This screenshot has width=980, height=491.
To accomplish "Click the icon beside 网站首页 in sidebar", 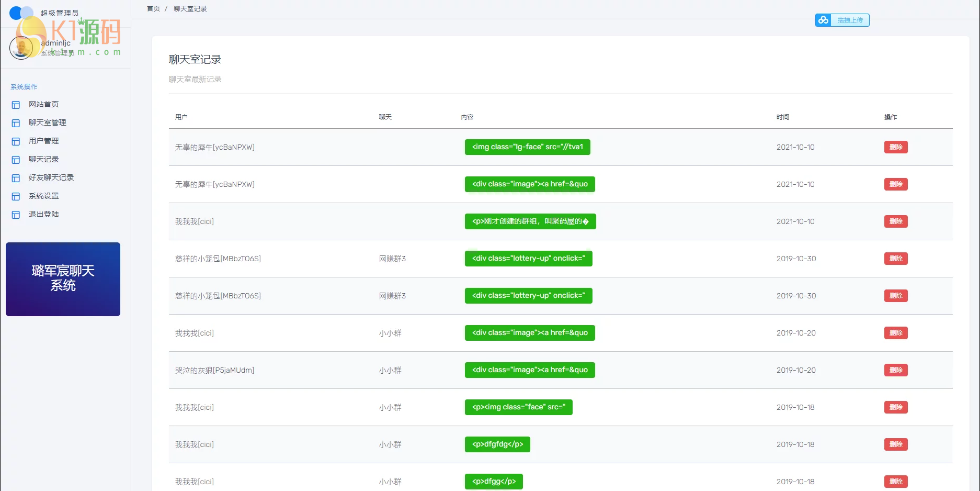I will tap(16, 105).
